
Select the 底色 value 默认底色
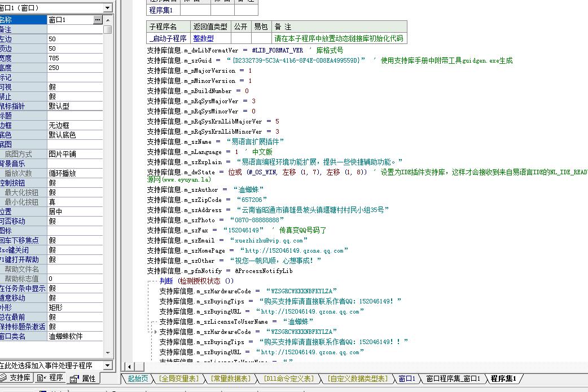[75, 135]
